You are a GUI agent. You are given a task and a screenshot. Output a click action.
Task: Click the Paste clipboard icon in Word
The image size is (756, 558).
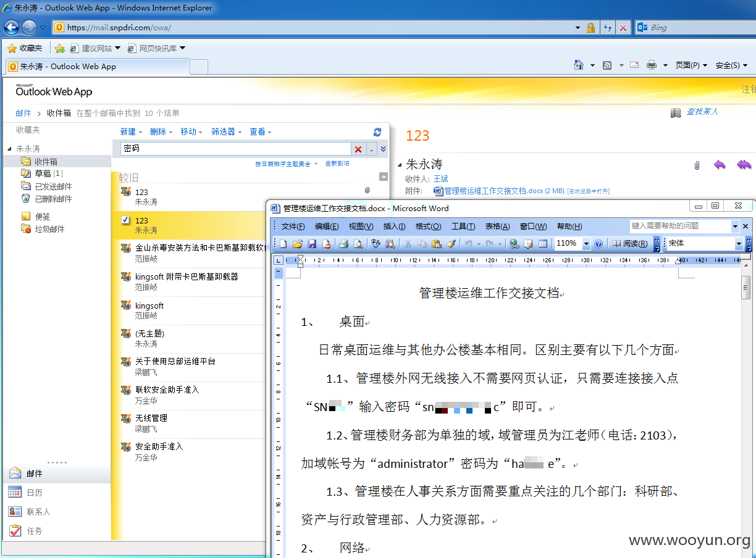pyautogui.click(x=437, y=244)
